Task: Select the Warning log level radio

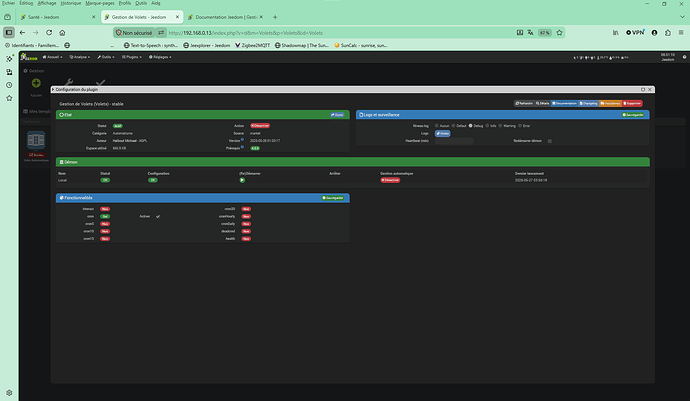Action: [x=500, y=126]
